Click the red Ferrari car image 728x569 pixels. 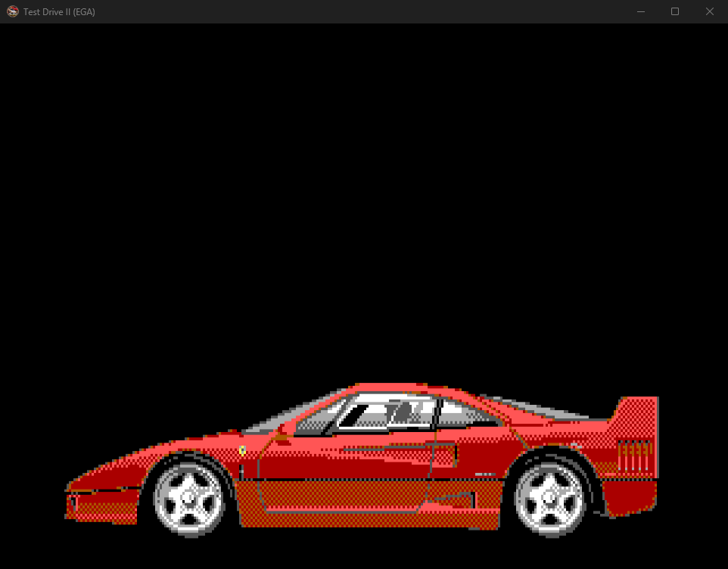point(362,460)
